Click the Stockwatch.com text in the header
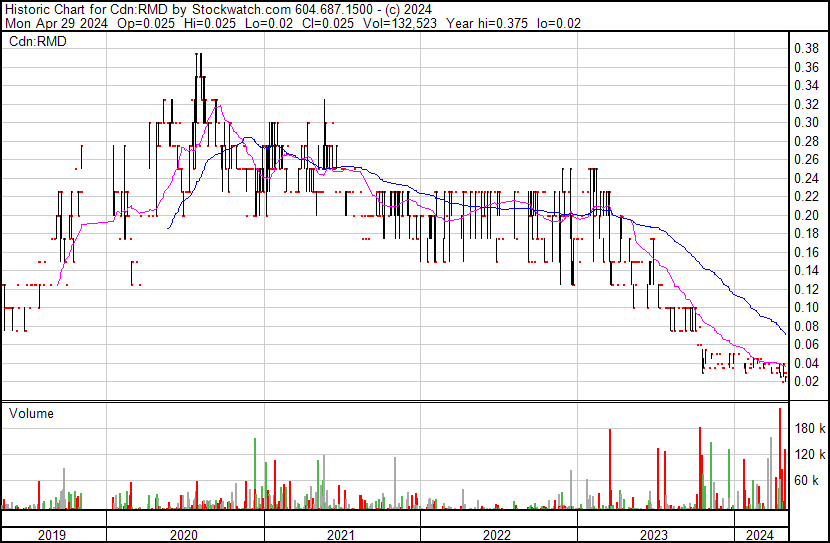 point(241,10)
